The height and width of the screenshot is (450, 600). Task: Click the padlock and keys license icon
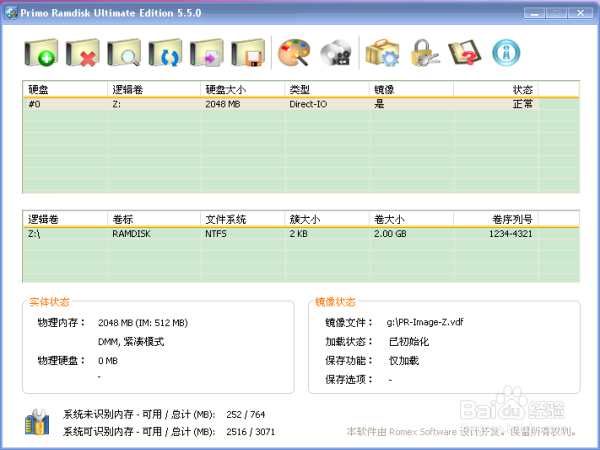(424, 53)
